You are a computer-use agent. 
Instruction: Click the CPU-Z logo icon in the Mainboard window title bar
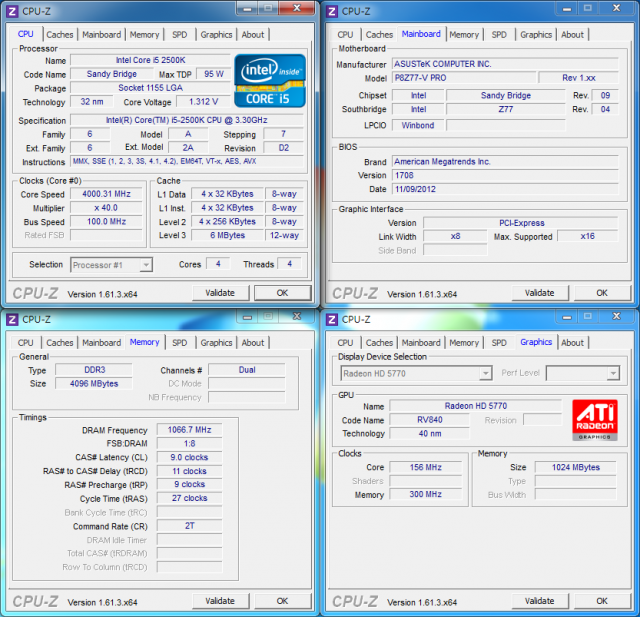tap(332, 11)
